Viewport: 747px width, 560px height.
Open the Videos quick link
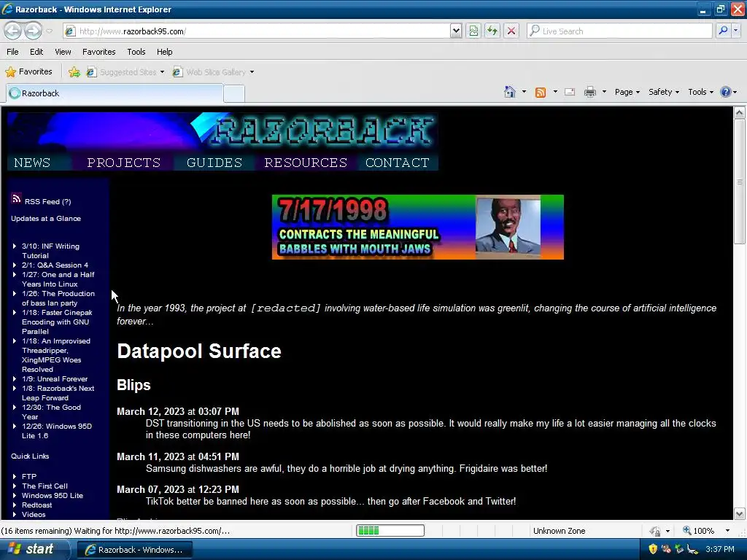(x=34, y=515)
